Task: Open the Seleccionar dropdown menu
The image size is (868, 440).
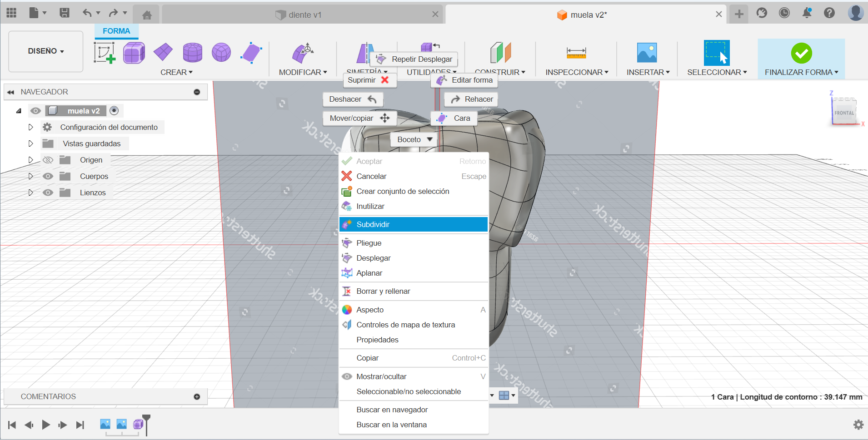Action: [x=717, y=72]
